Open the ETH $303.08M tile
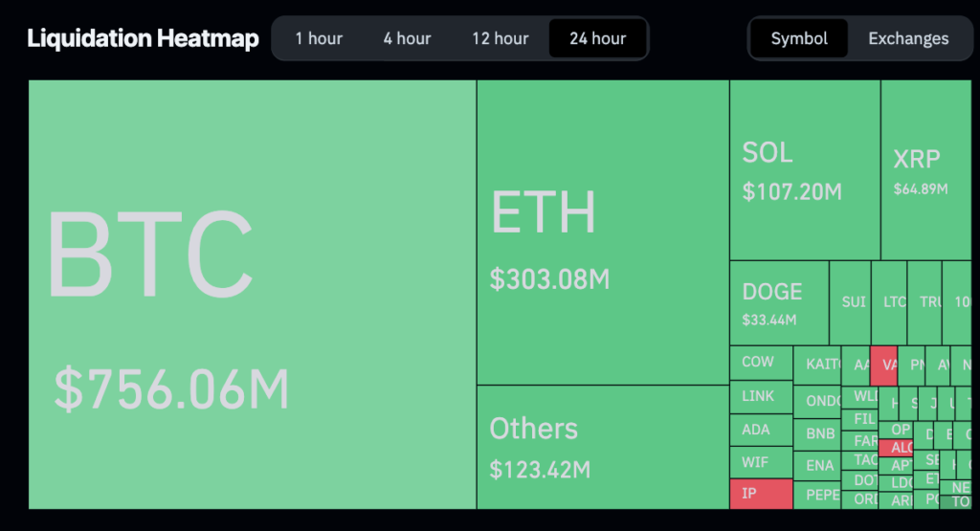980x531 pixels. click(603, 232)
